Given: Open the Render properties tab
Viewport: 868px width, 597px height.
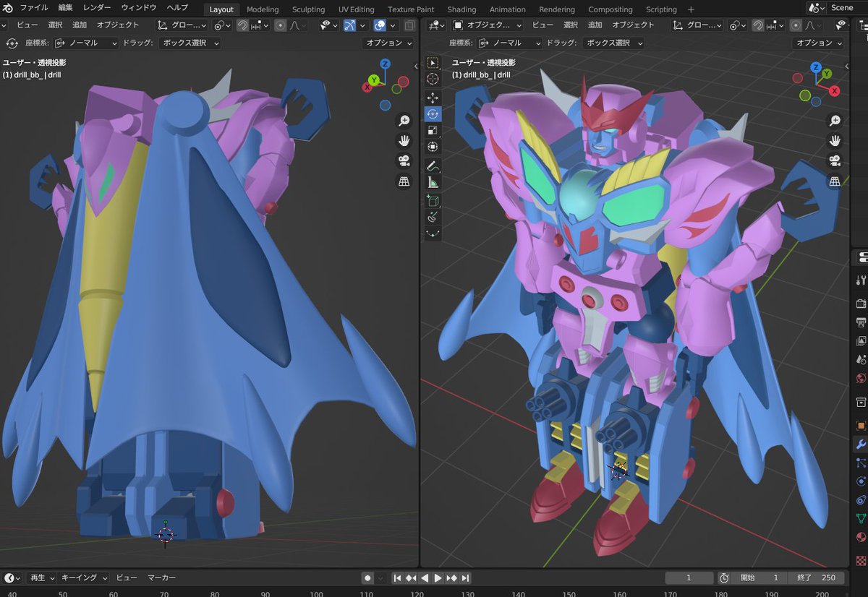Looking at the screenshot, I should tap(861, 304).
